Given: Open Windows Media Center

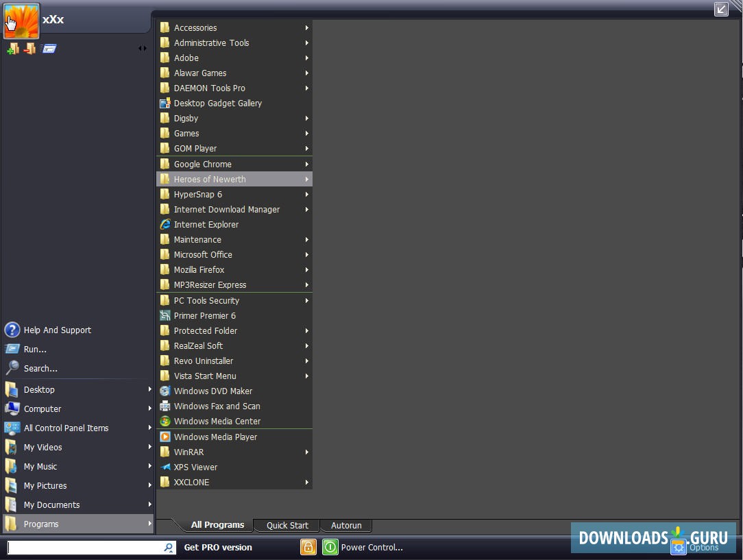Looking at the screenshot, I should click(234, 421).
